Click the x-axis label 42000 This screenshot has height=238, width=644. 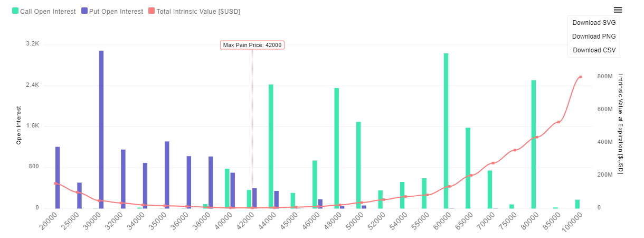[243, 223]
